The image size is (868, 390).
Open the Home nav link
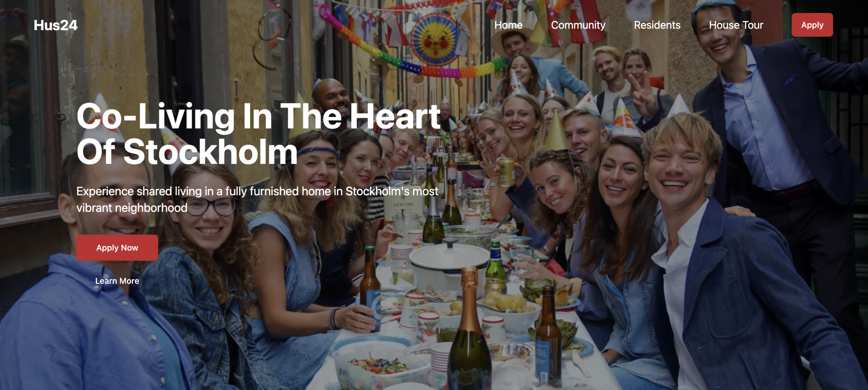(508, 25)
